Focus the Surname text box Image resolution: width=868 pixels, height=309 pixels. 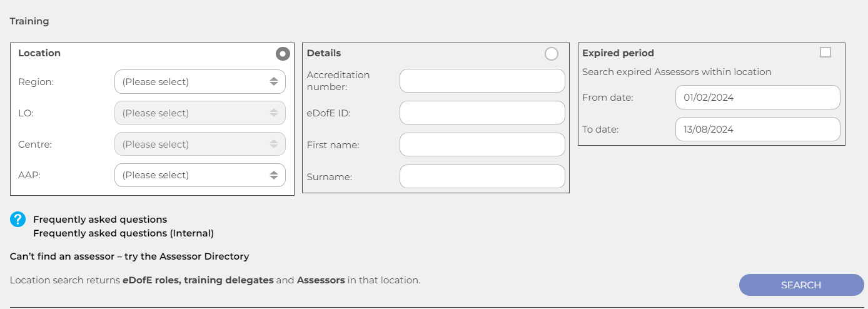pos(482,176)
